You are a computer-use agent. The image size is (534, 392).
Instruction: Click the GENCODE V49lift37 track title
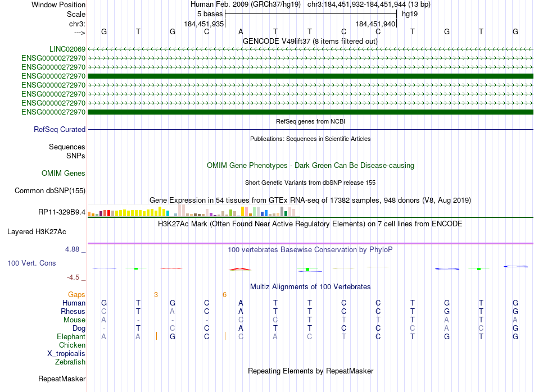click(x=310, y=41)
